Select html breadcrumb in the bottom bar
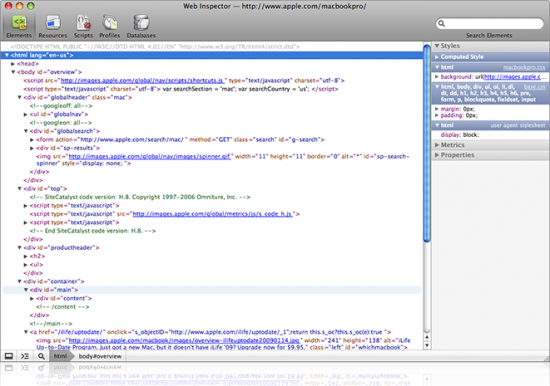The width and height of the screenshot is (550, 386). click(x=60, y=356)
